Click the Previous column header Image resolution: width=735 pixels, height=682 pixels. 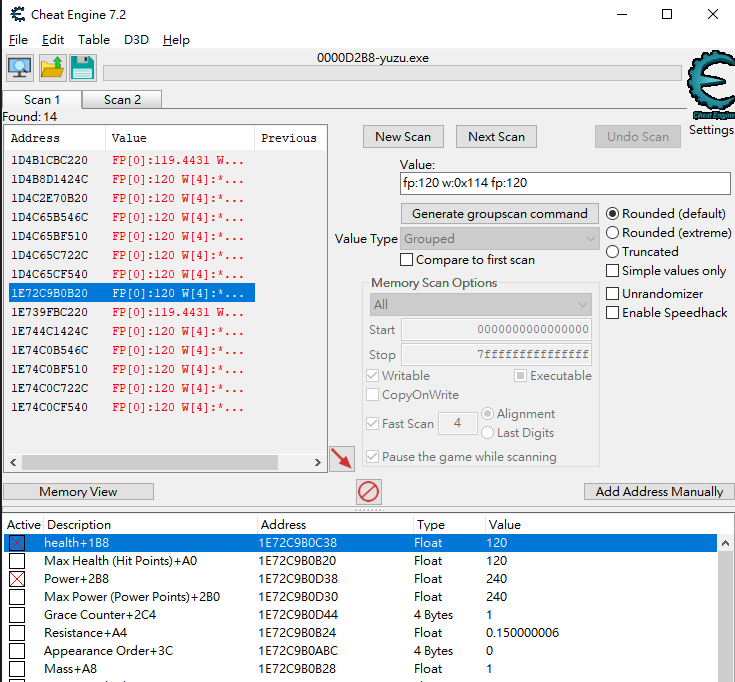(289, 138)
